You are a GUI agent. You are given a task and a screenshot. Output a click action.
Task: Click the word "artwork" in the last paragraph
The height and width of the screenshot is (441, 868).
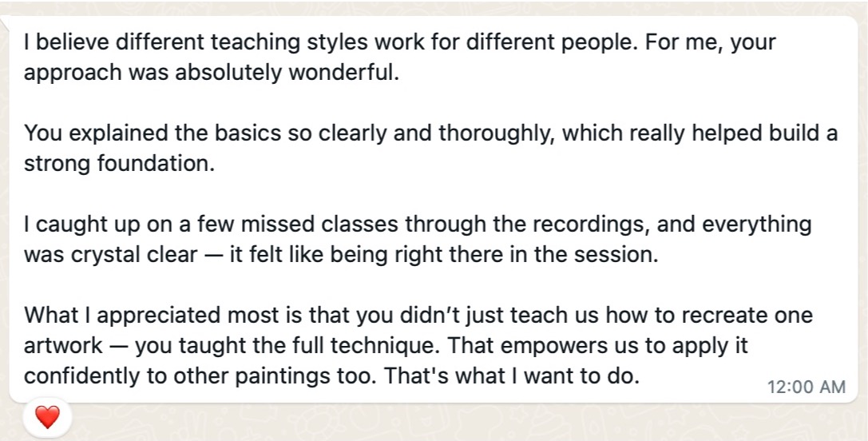(63, 346)
